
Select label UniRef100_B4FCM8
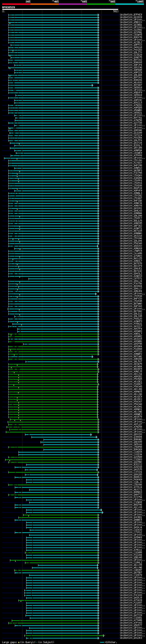(x=131, y=165)
